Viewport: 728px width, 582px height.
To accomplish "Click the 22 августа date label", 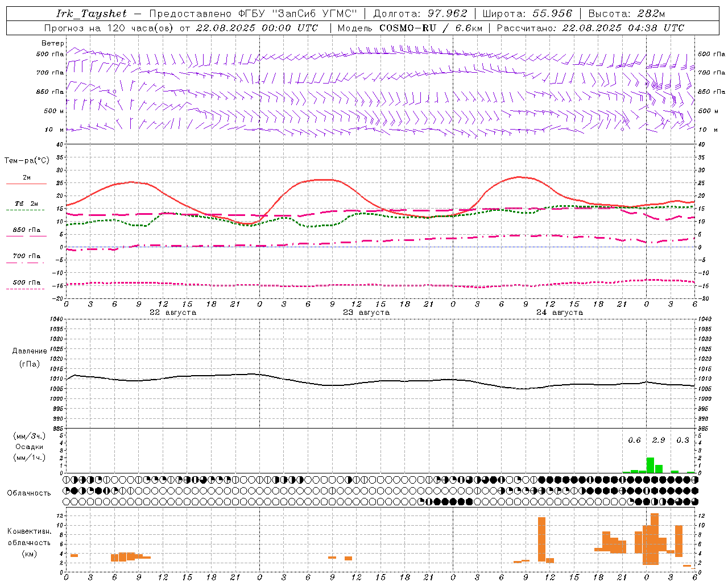I will pyautogui.click(x=173, y=313).
